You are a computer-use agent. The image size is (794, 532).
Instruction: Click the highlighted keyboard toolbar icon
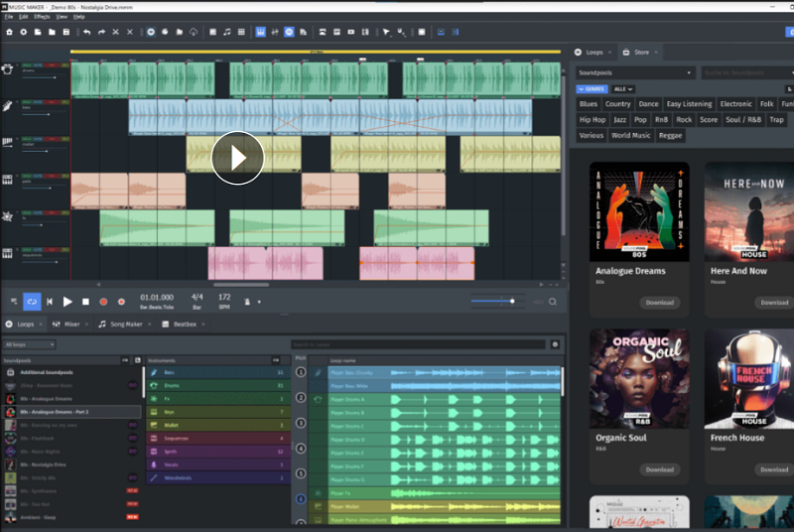click(x=260, y=32)
